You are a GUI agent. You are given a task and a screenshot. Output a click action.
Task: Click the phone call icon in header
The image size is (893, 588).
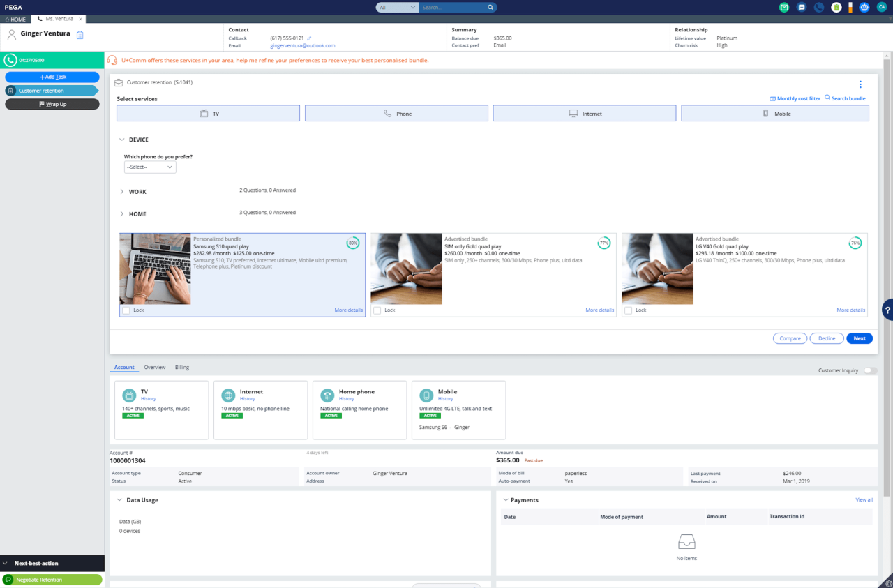[x=818, y=8]
